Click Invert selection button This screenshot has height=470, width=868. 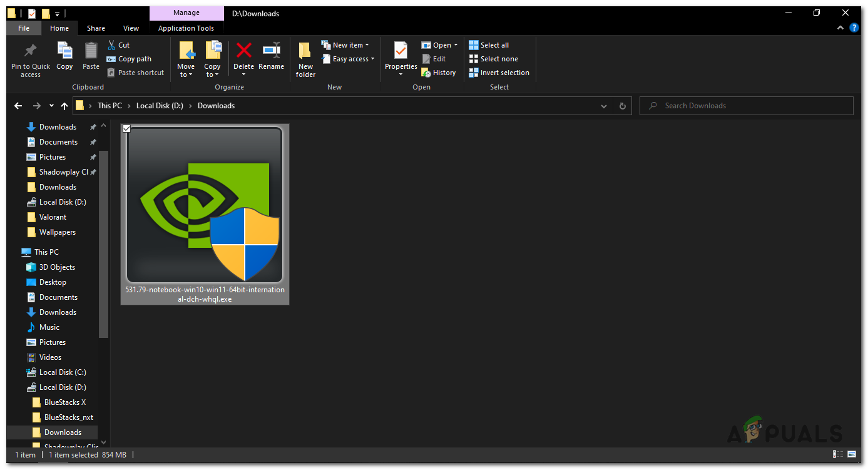point(499,73)
